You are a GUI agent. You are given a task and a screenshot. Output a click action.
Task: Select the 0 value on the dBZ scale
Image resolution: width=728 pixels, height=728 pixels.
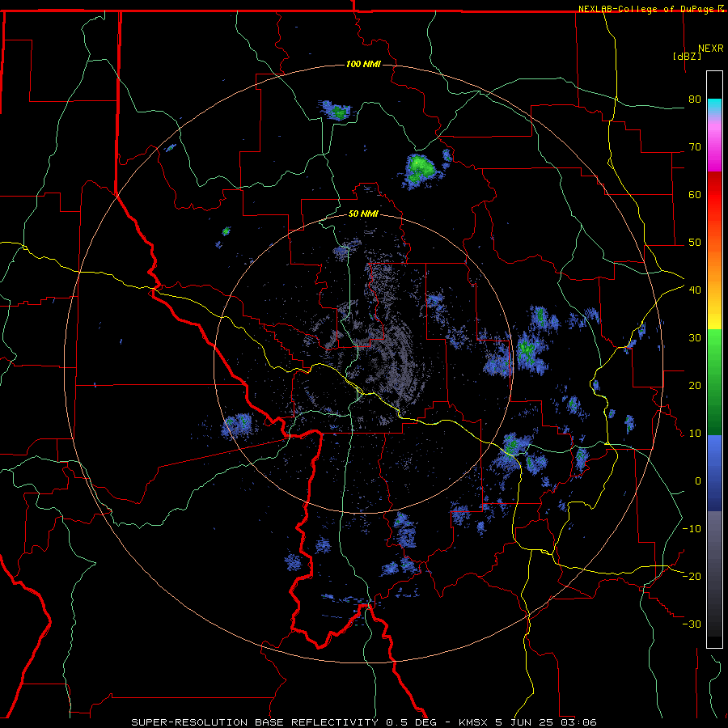click(x=698, y=481)
